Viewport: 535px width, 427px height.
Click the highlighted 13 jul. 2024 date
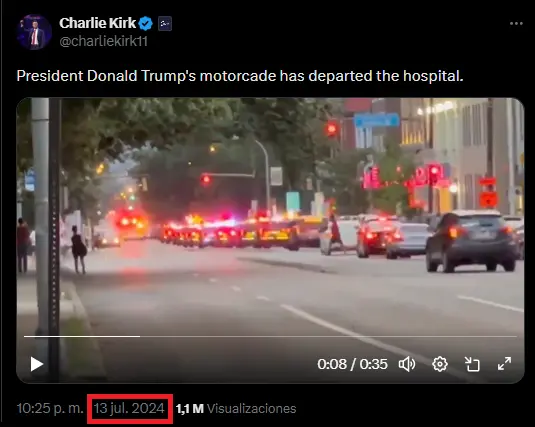[x=129, y=408]
